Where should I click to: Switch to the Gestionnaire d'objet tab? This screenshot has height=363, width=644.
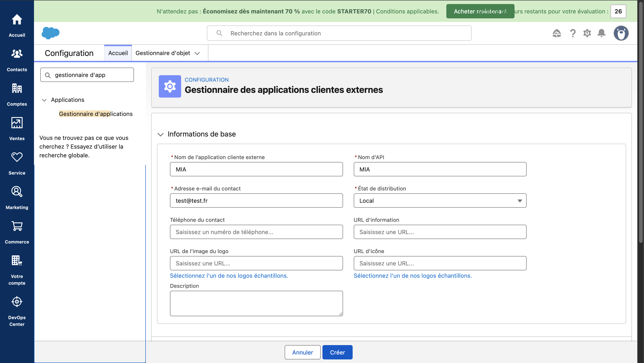163,53
